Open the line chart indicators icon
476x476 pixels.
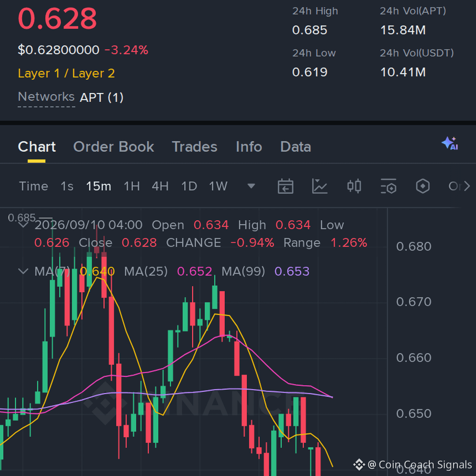coord(320,186)
